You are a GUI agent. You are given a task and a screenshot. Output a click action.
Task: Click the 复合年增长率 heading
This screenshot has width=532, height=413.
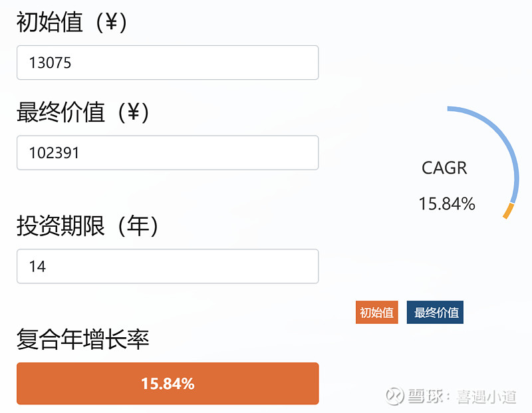tap(82, 340)
